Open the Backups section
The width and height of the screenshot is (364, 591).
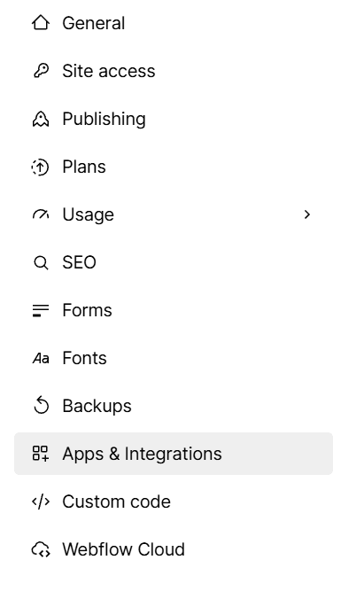(x=174, y=406)
